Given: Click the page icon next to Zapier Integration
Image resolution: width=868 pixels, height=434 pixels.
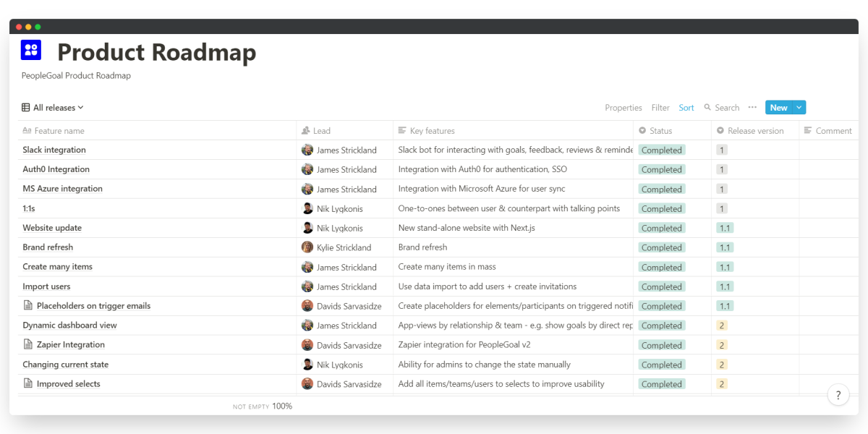Looking at the screenshot, I should pyautogui.click(x=27, y=344).
